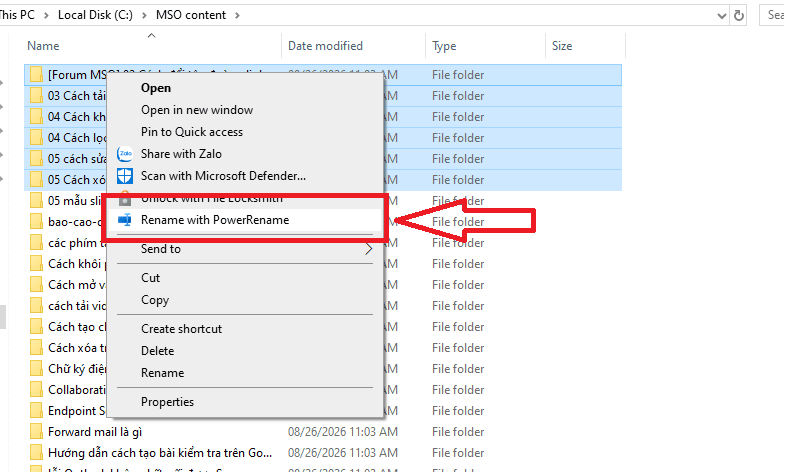Choose Copy from the context menu

pyautogui.click(x=155, y=300)
